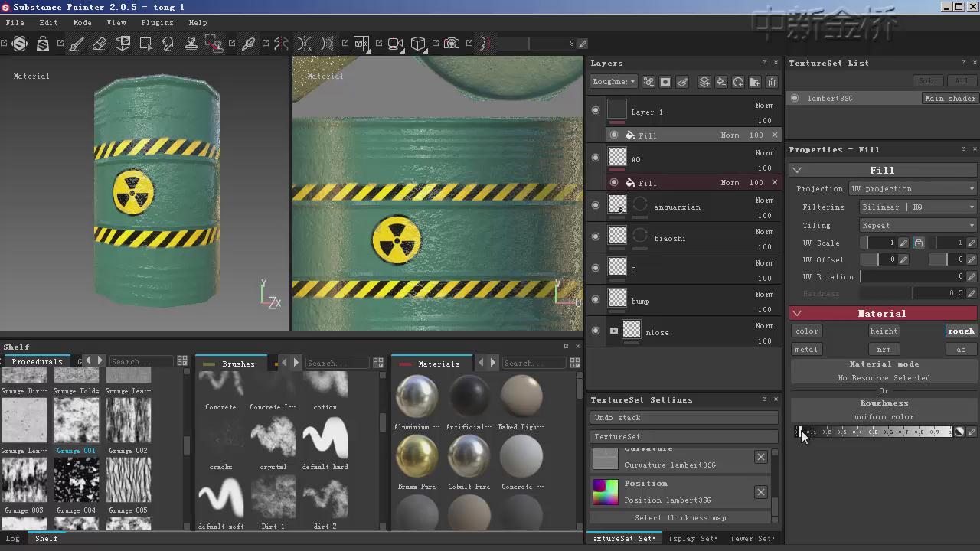Screen dimensions: 980x551
Task: Expand the niose folder layer
Action: point(613,331)
